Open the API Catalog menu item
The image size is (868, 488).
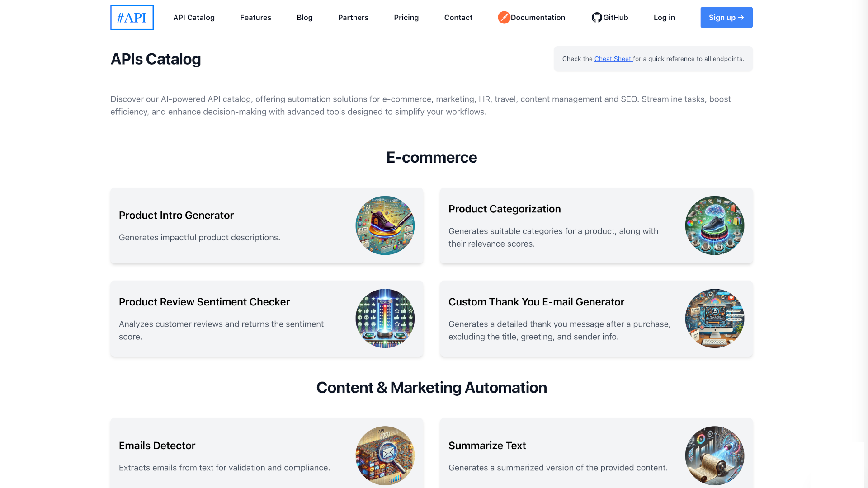pos(194,18)
